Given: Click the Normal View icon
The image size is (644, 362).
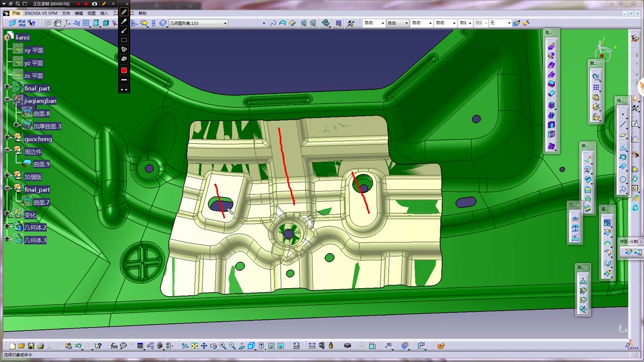Looking at the screenshot, I should [242, 346].
